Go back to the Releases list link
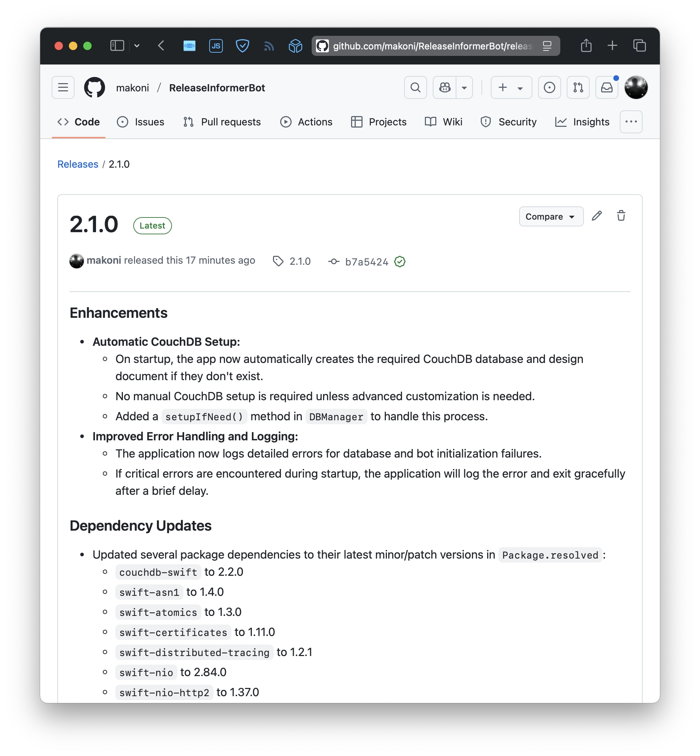The width and height of the screenshot is (700, 756). [78, 164]
